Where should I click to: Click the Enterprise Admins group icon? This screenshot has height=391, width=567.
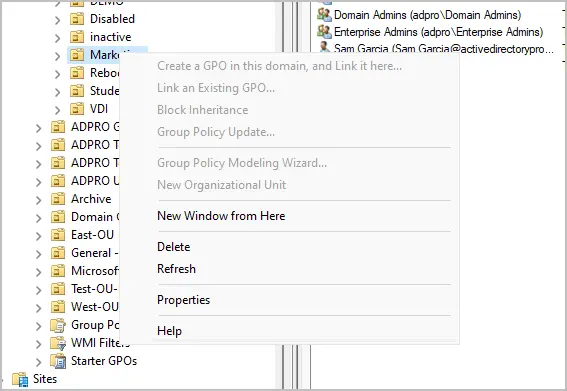click(324, 32)
